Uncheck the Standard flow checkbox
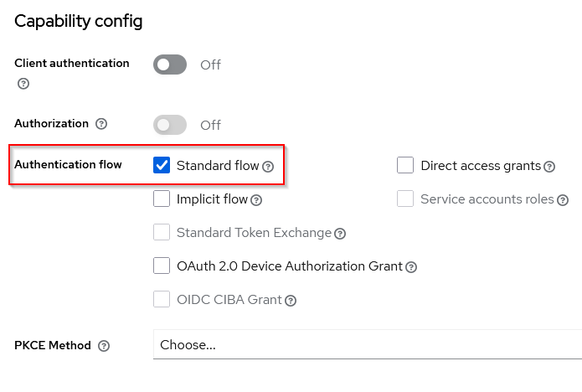582x392 pixels. [x=162, y=165]
